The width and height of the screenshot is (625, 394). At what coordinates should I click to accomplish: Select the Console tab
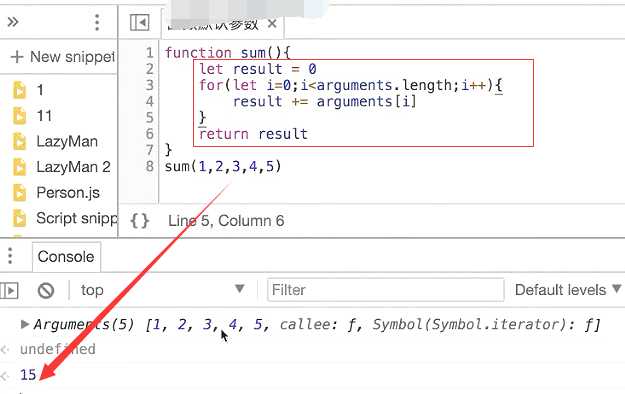pyautogui.click(x=66, y=256)
